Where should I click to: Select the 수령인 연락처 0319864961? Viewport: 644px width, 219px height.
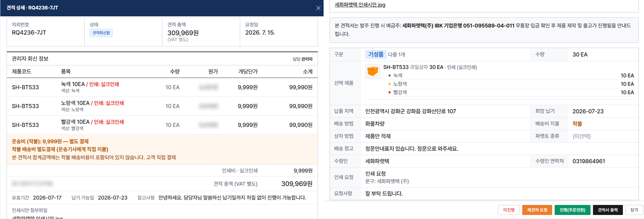589,161
